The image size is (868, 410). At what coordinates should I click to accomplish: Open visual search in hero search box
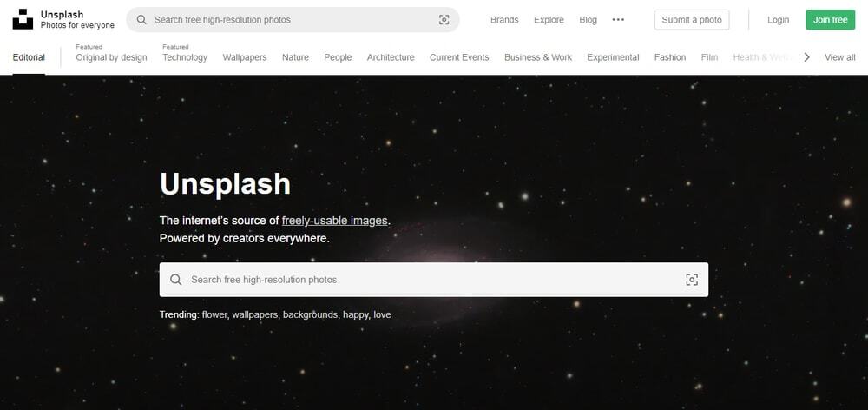click(691, 280)
